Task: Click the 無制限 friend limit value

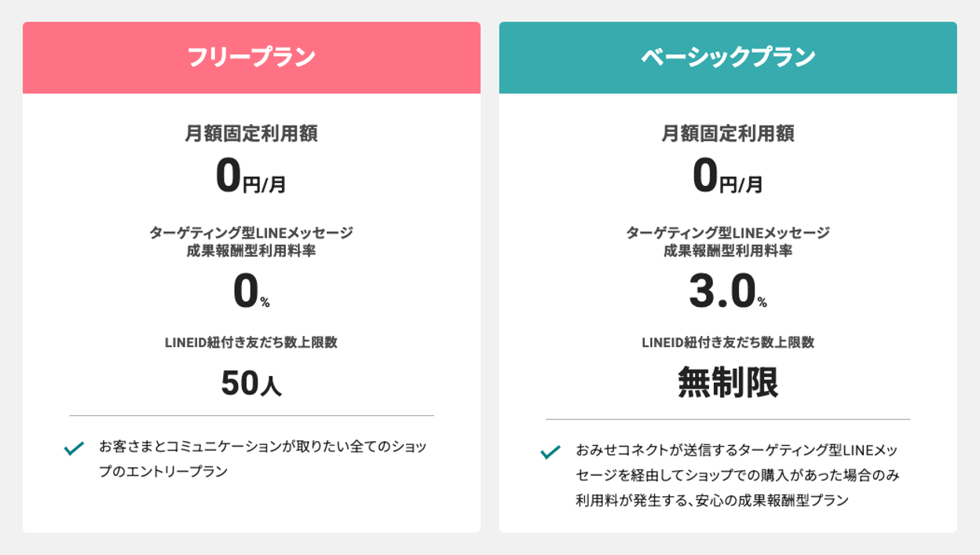Action: (728, 384)
